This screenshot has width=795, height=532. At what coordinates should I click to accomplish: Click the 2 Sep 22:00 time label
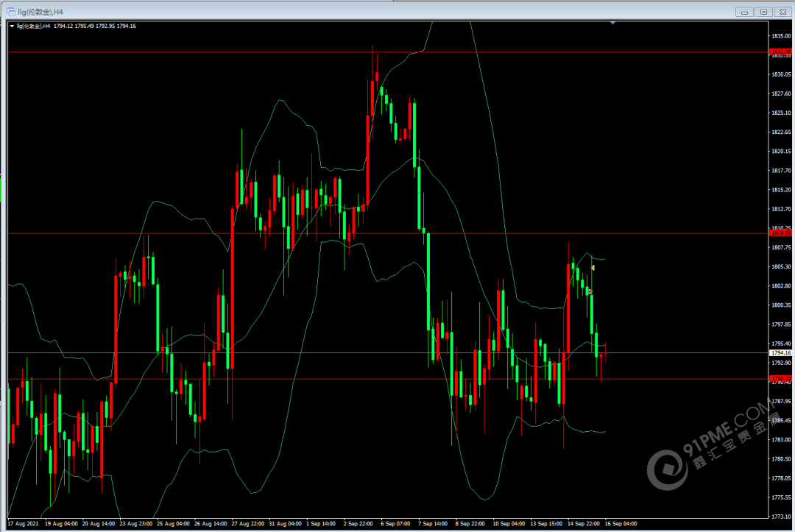click(x=358, y=524)
